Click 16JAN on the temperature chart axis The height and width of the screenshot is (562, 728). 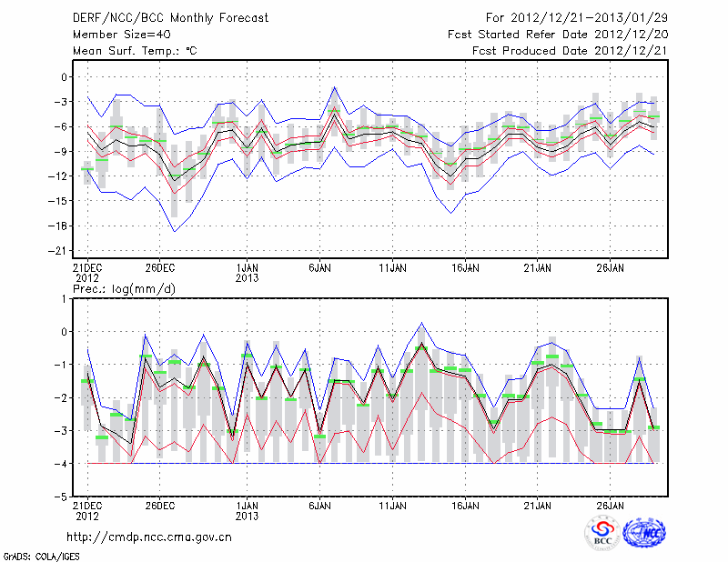465,268
